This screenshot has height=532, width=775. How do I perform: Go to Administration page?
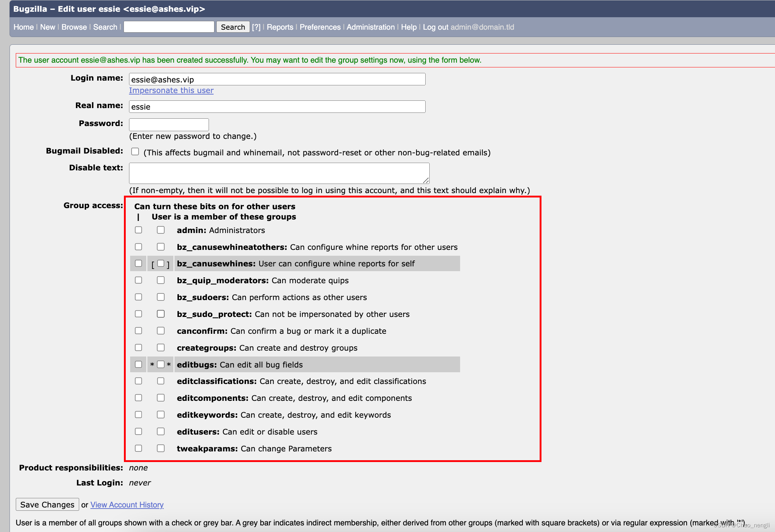pos(371,27)
